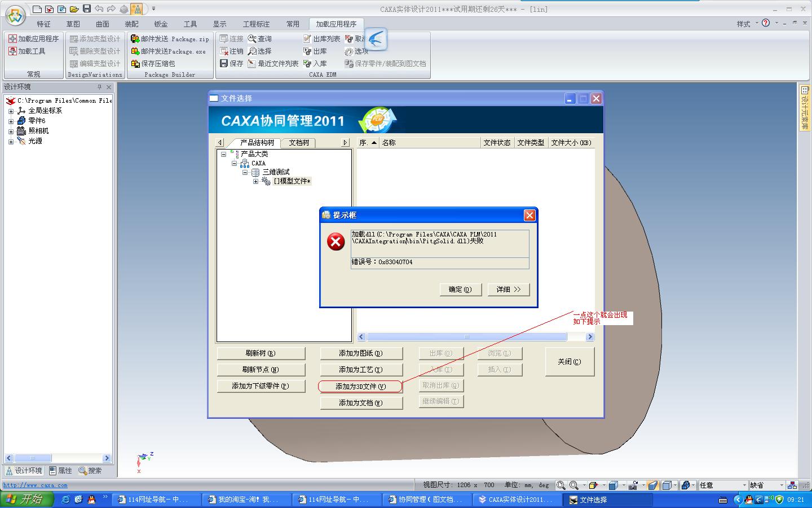
Task: Send mail with Package.exe
Action: coord(169,51)
